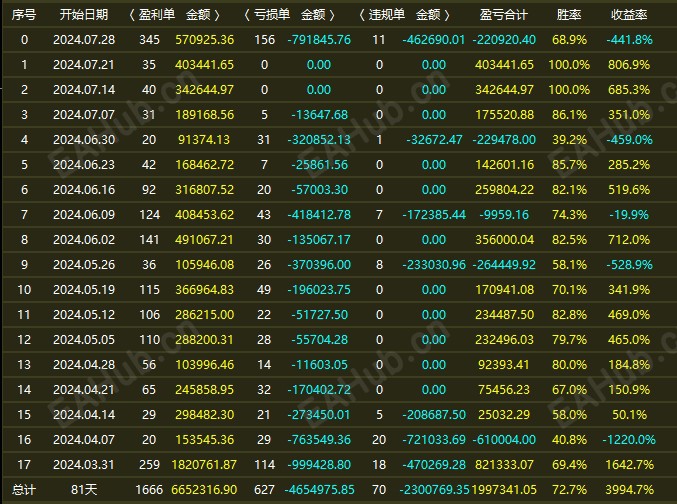Select win rate 39.2%

pos(569,140)
